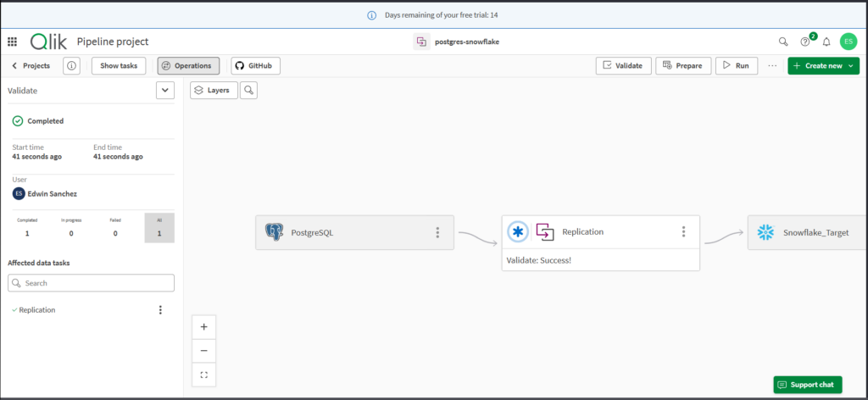The height and width of the screenshot is (400, 868).
Task: Click the free trial info icon
Action: (x=373, y=15)
